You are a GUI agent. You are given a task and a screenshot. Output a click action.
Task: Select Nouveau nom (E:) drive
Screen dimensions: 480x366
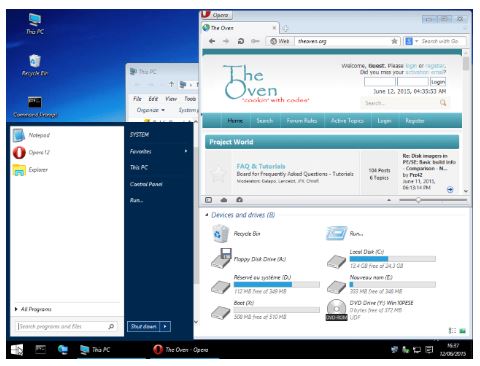coord(381,284)
